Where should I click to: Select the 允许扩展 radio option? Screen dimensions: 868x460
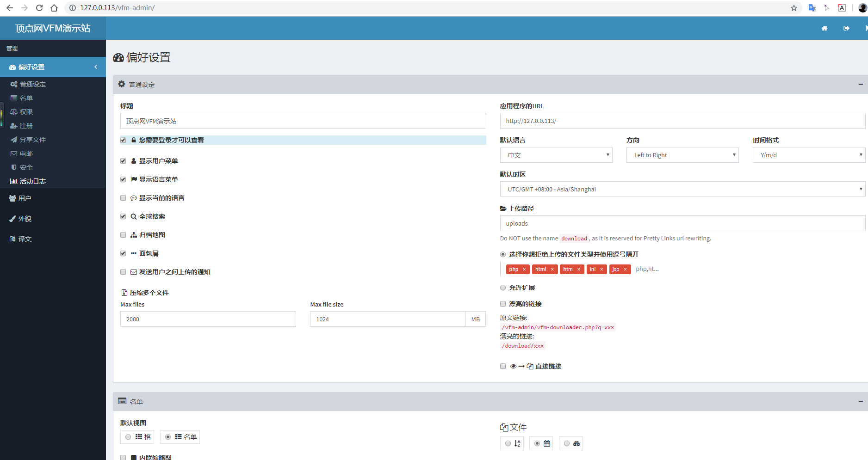tap(503, 288)
